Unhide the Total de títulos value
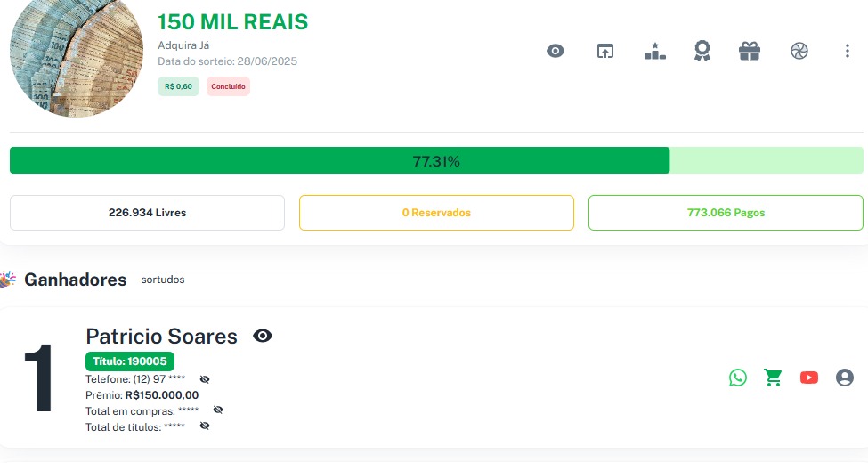 tap(205, 426)
